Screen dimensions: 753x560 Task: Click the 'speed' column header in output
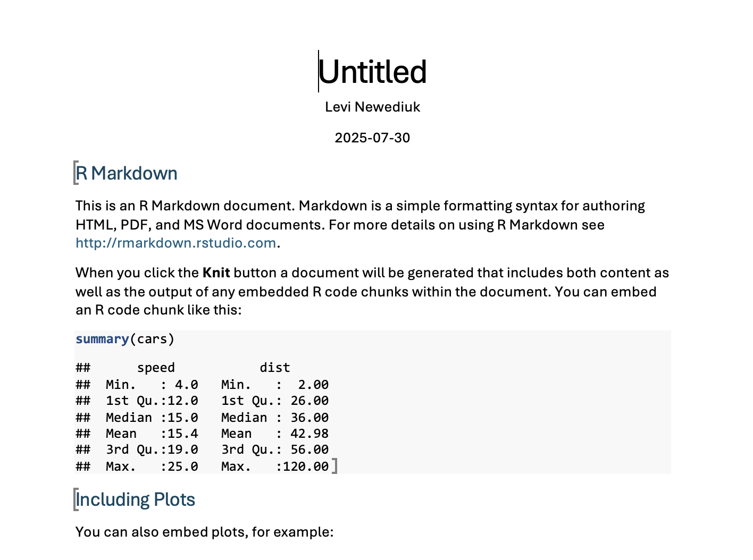[x=156, y=368]
